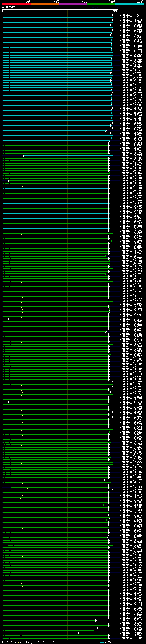Click the yellow large gaps triangle in legend
Image resolution: width=146 pixels, height=644 pixels.
[x=19, y=642]
